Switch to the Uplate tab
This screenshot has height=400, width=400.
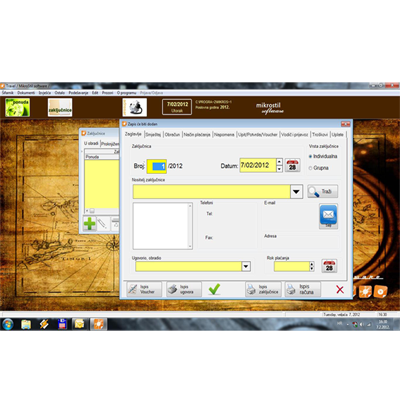tap(338, 135)
